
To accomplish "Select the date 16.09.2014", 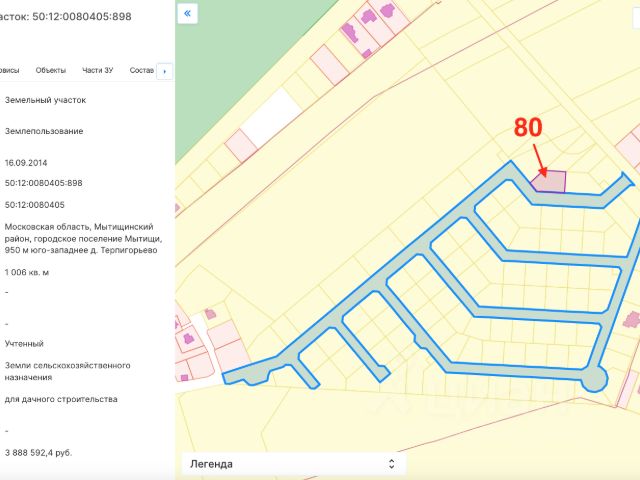I will [x=26, y=163].
